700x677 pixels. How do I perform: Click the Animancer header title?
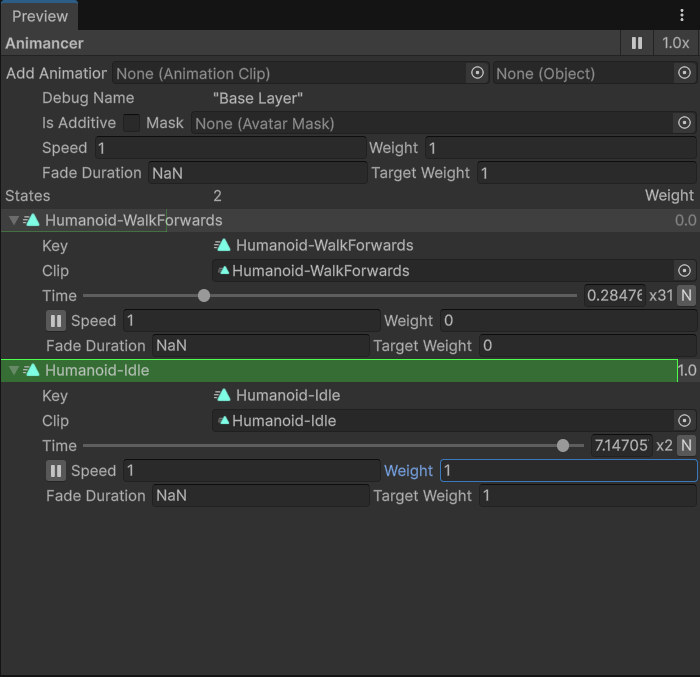(x=45, y=43)
